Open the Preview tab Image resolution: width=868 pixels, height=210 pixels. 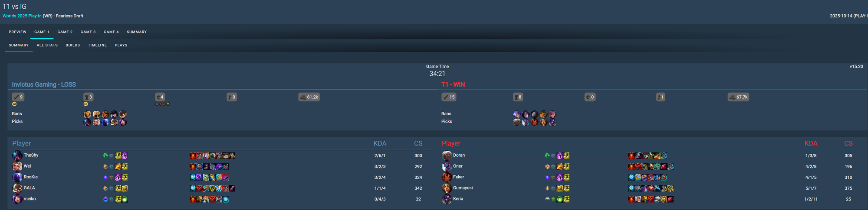pos(18,32)
